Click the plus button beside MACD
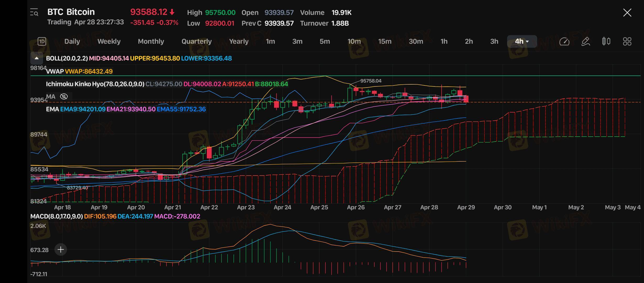 click(60, 249)
